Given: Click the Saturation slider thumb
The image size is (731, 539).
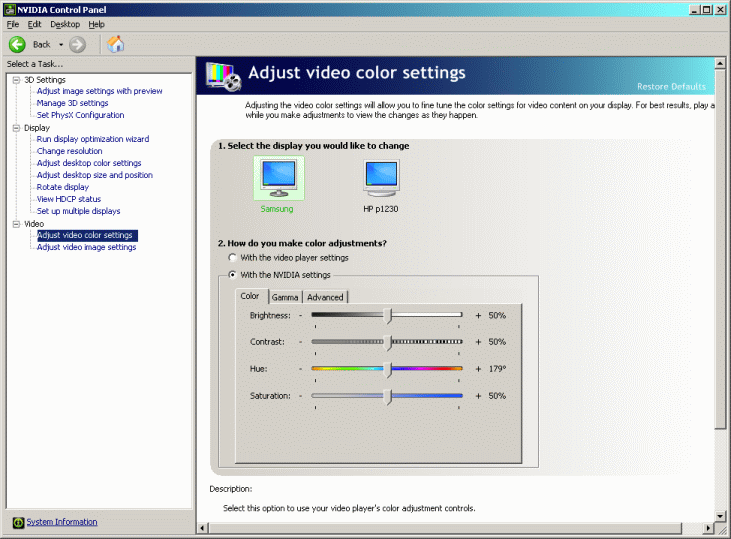Looking at the screenshot, I should (388, 396).
